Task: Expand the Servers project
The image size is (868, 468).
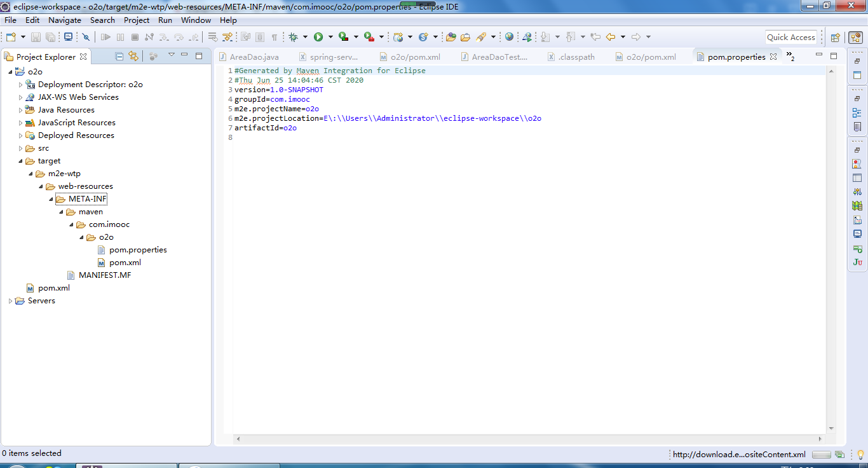Action: 10,301
